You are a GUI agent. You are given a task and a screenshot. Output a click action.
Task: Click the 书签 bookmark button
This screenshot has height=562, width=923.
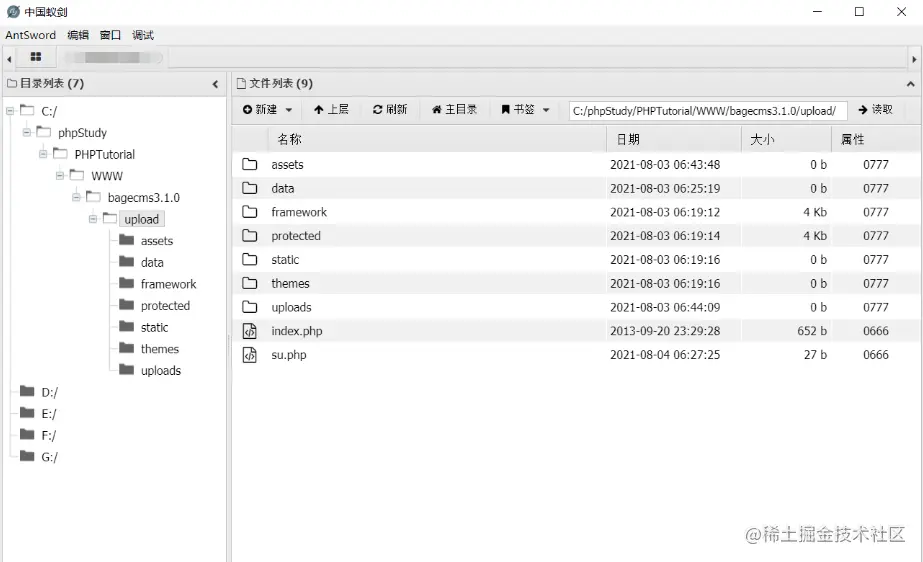coord(518,109)
